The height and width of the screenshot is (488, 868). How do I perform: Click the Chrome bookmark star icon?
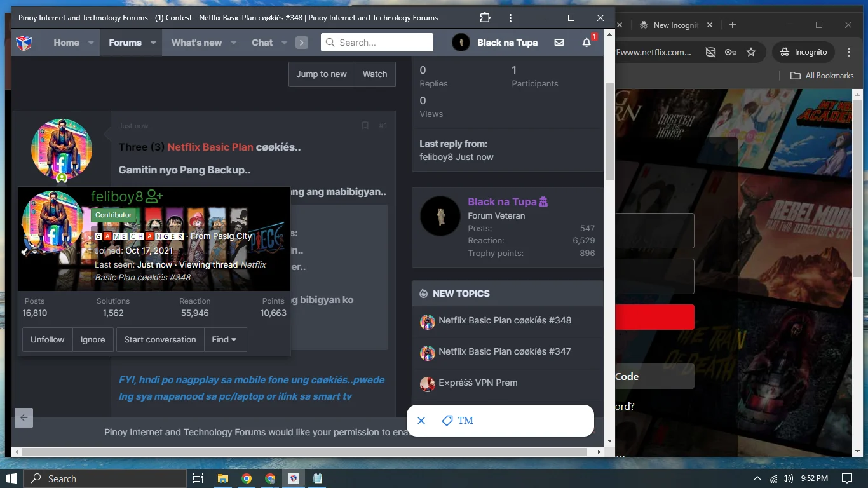(751, 52)
